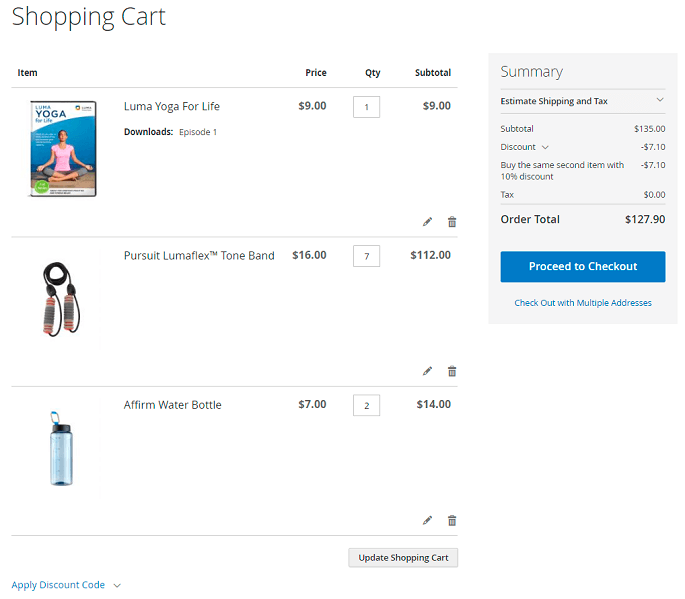Delete Affirm Water Bottle using trash icon

click(x=452, y=520)
